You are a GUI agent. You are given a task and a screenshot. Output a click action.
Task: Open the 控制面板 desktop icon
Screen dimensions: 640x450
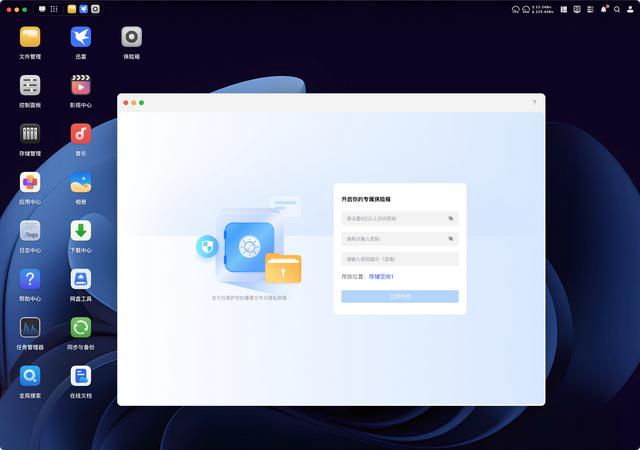click(x=30, y=85)
